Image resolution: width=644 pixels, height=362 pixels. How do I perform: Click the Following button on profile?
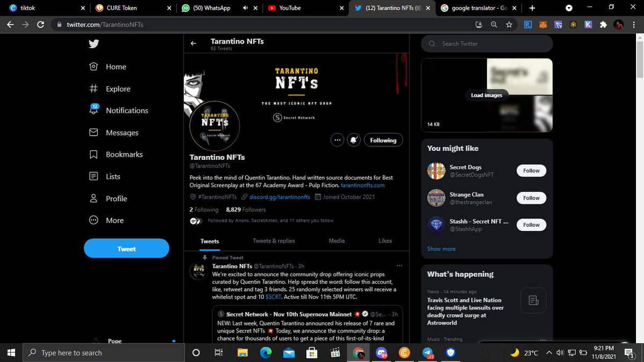[x=383, y=140]
